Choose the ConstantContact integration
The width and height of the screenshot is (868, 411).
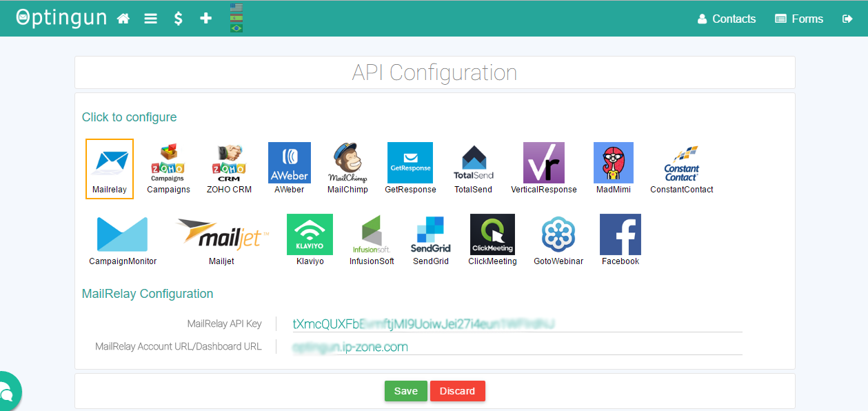(682, 169)
